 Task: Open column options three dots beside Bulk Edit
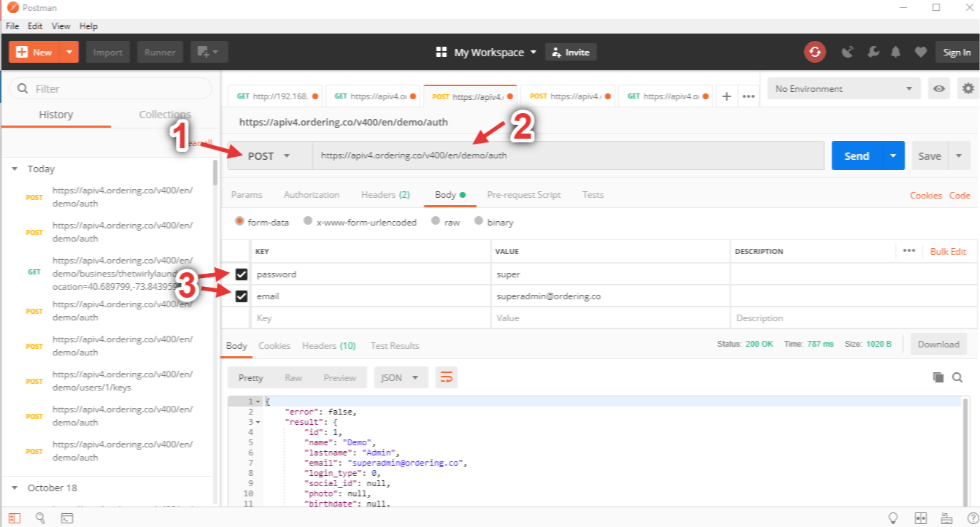pos(908,250)
